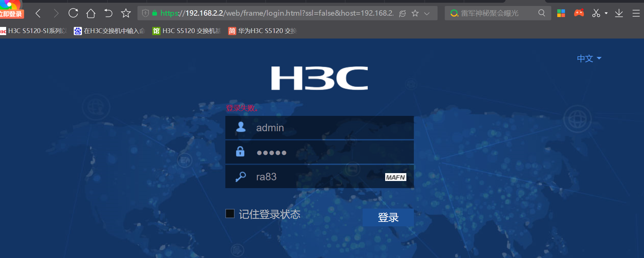
Task: Click the scissors screenshot tool icon
Action: (596, 13)
